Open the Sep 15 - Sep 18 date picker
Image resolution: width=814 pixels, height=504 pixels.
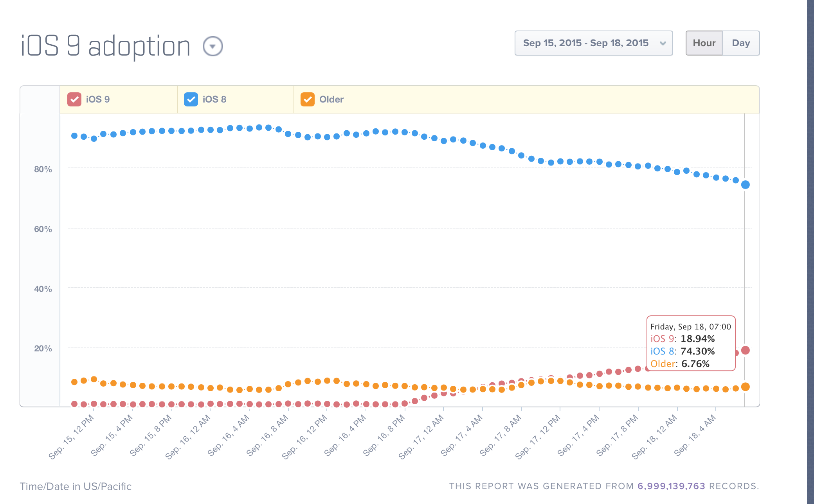tap(593, 43)
